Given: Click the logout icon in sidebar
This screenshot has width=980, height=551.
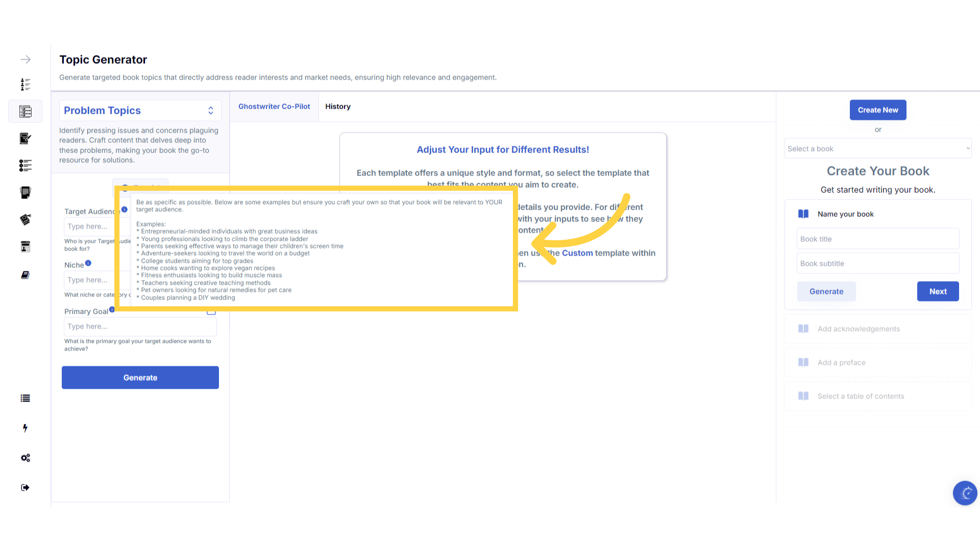Looking at the screenshot, I should point(26,487).
